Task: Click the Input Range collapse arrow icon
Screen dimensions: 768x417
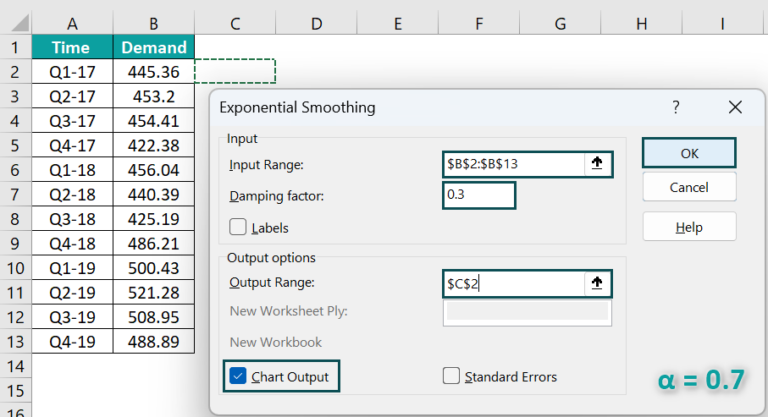Action: (597, 164)
